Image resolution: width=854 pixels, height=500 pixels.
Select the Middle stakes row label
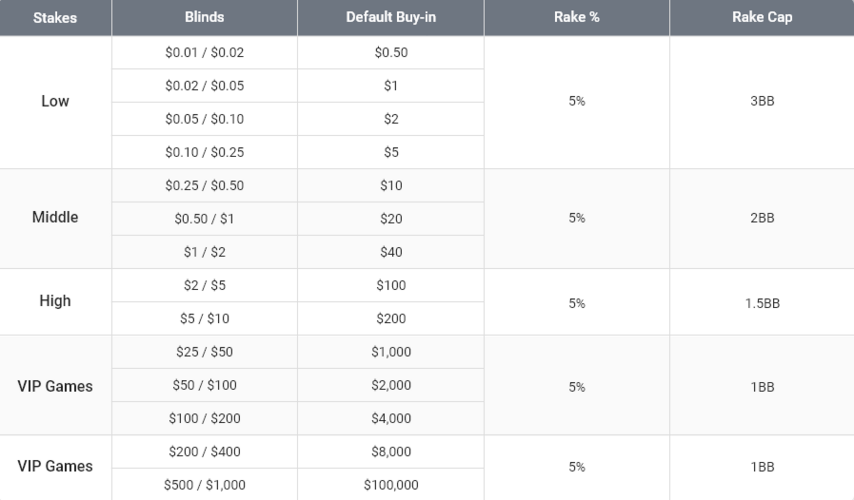pyautogui.click(x=55, y=217)
